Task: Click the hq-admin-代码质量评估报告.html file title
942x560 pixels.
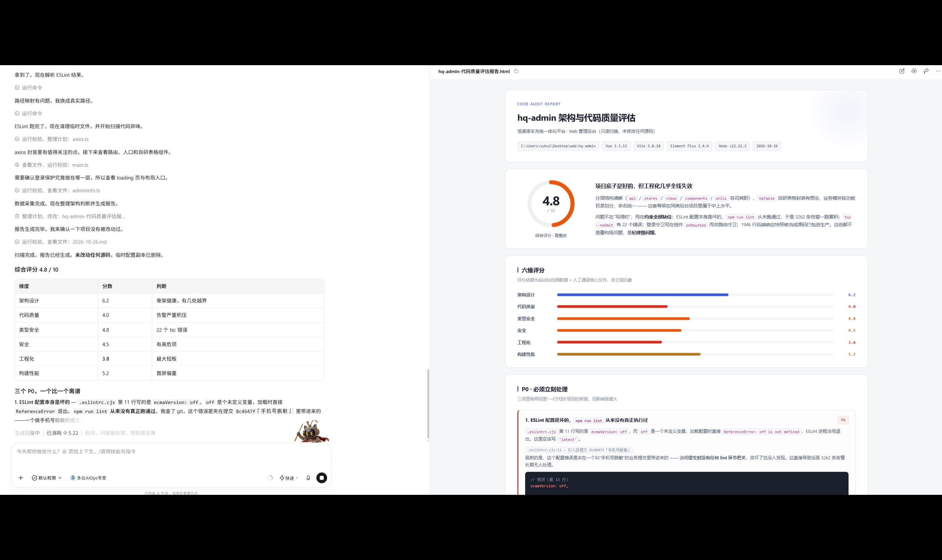Action: (x=474, y=71)
